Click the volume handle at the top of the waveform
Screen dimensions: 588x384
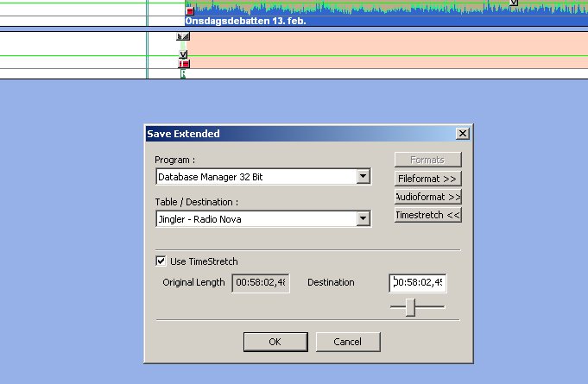pyautogui.click(x=514, y=3)
